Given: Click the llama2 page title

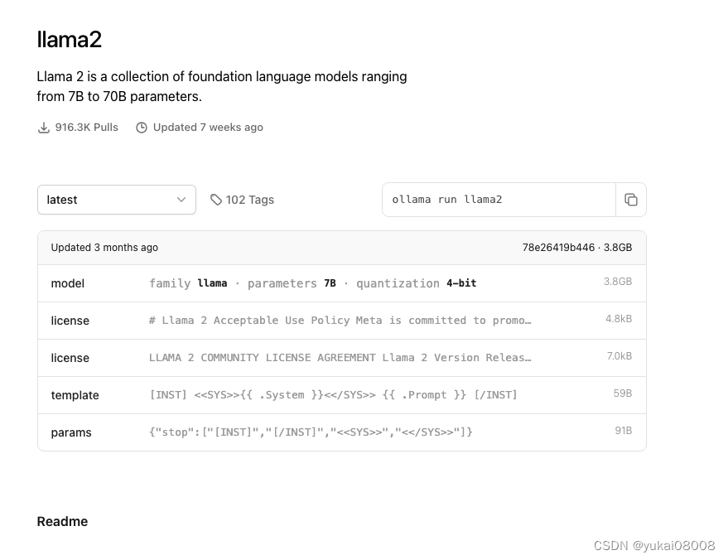Looking at the screenshot, I should pos(70,39).
